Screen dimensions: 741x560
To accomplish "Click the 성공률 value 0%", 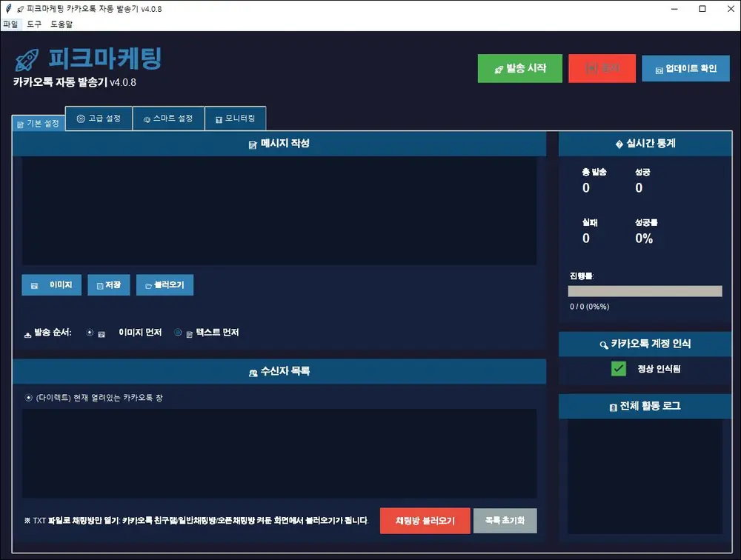I will tap(644, 239).
